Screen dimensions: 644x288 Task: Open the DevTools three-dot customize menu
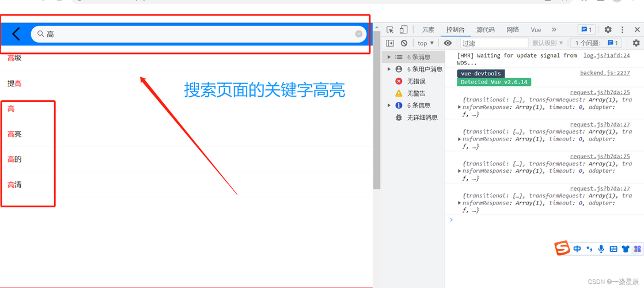pos(623,29)
